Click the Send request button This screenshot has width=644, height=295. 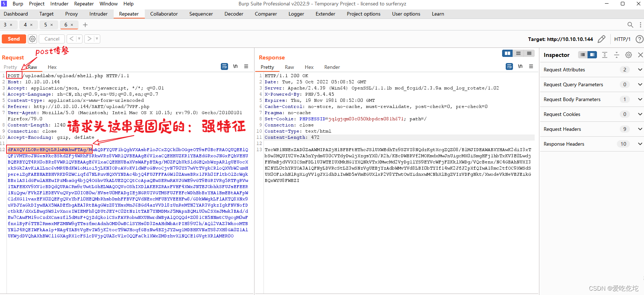pyautogui.click(x=14, y=39)
